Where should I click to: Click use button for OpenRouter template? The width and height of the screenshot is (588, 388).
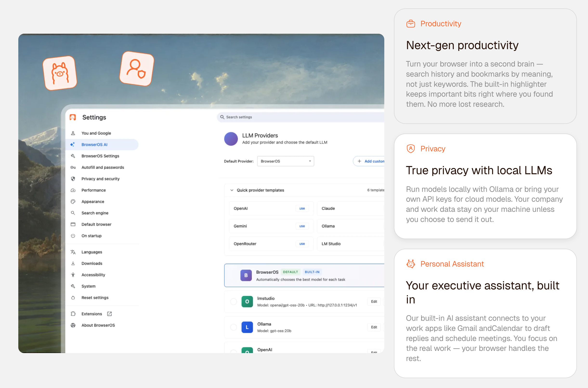pos(302,244)
